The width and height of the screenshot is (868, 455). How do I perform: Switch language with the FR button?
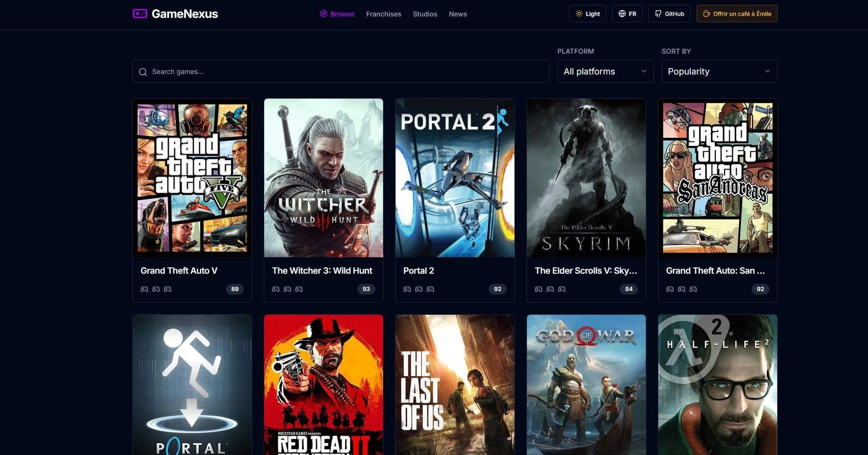pos(627,14)
